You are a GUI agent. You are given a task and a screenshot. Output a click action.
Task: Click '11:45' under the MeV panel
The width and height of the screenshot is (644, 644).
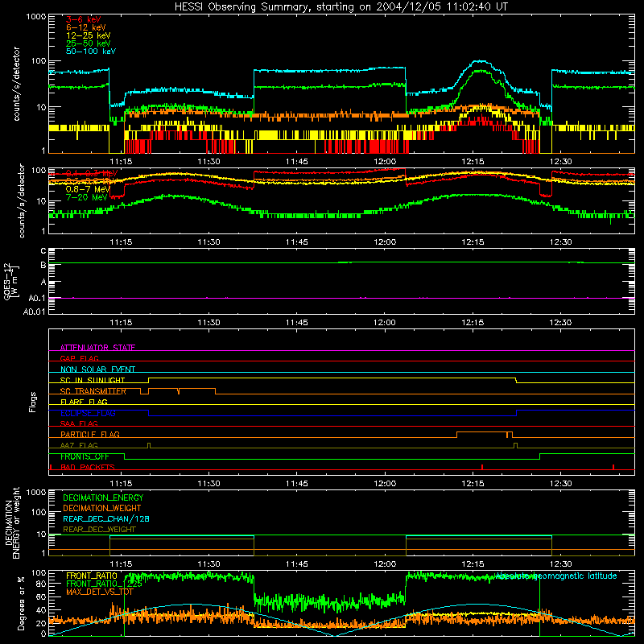click(296, 242)
